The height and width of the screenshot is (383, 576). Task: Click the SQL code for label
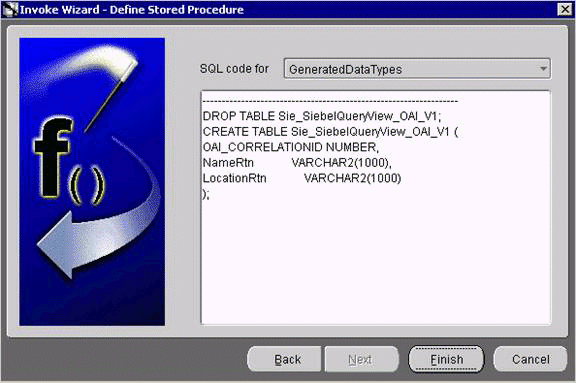234,69
